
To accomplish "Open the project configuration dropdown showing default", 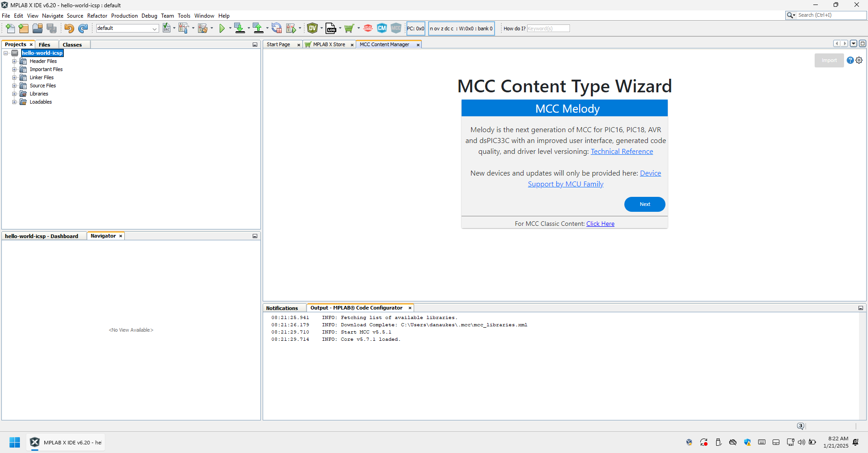I will coord(127,28).
